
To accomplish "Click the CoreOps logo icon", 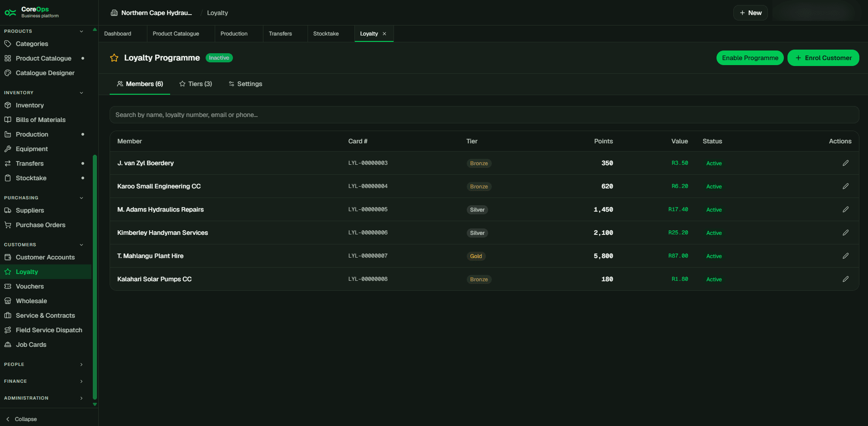I will pos(10,12).
